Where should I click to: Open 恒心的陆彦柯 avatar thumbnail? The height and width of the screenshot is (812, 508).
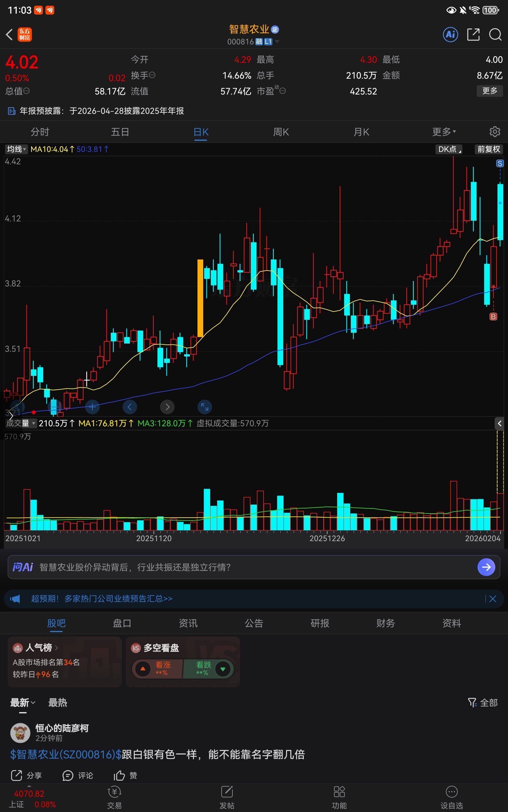[20, 732]
